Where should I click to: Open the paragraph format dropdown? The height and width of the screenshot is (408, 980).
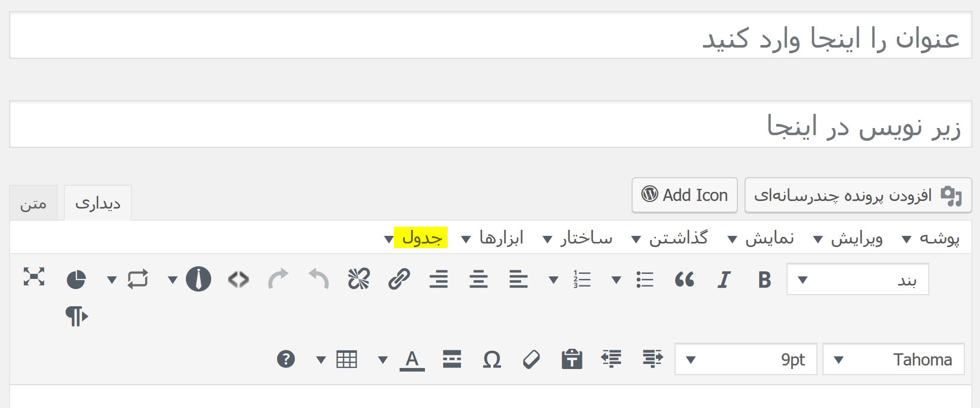click(857, 279)
